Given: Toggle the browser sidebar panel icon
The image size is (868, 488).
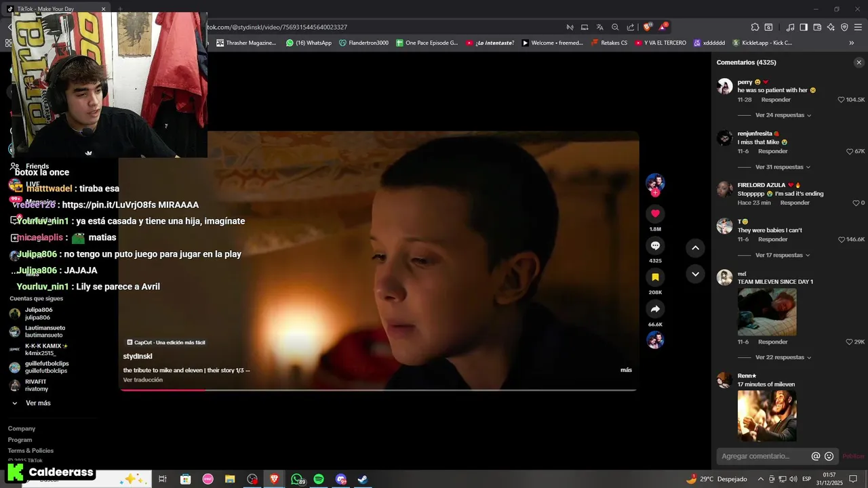Looking at the screenshot, I should 804,27.
